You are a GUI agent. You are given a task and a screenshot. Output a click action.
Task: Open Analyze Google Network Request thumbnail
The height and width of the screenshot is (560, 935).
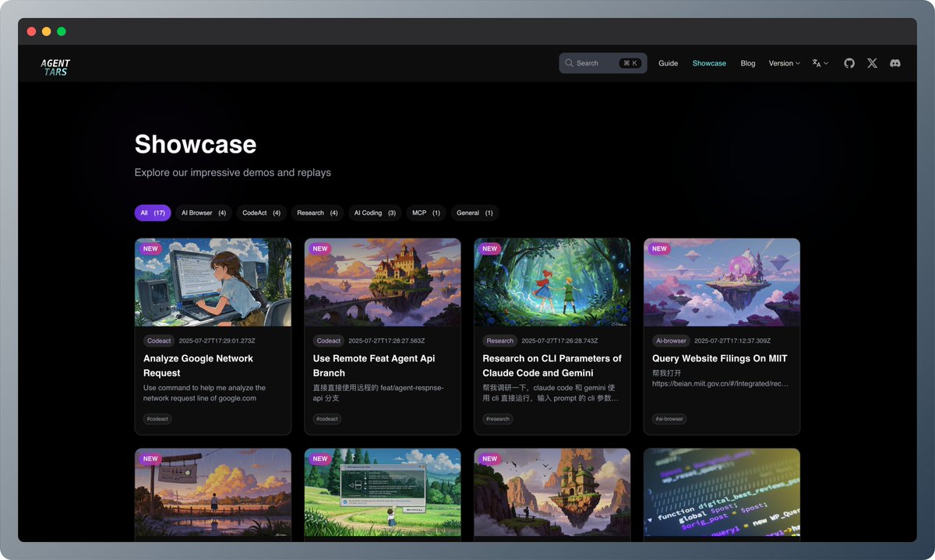[x=213, y=282]
